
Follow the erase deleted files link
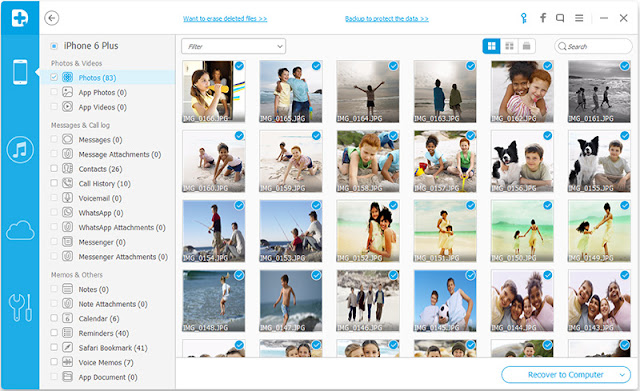tap(225, 18)
